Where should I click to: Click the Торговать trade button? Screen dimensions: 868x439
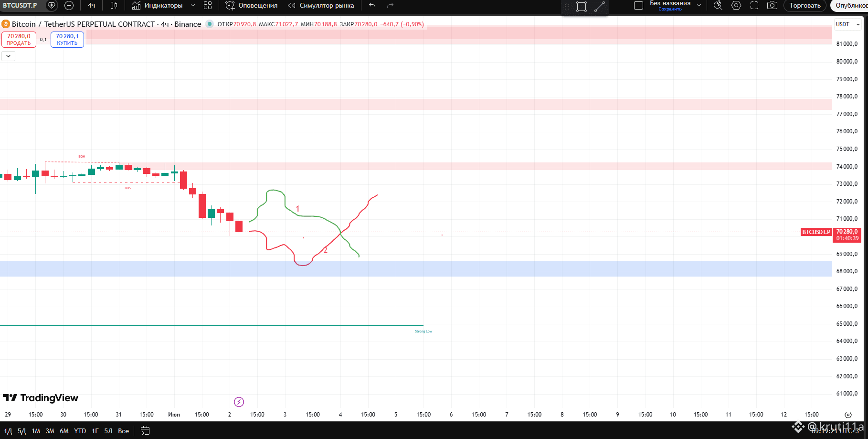pyautogui.click(x=805, y=5)
